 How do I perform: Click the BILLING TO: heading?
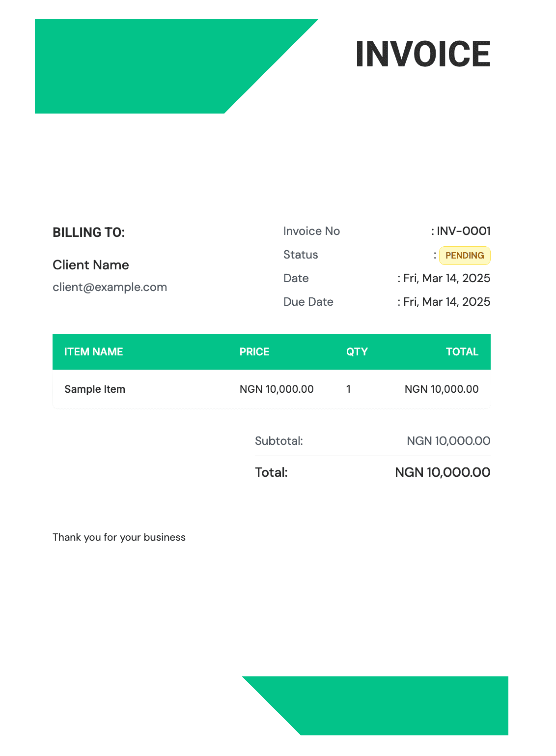pyautogui.click(x=89, y=233)
